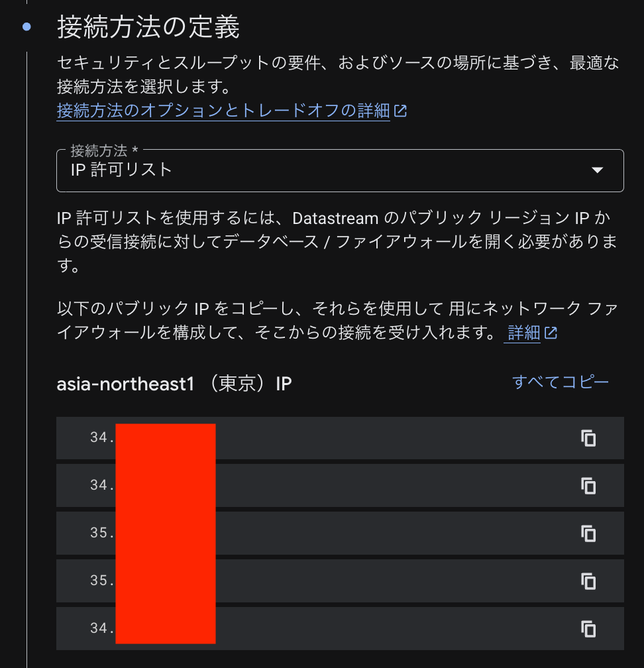
Task: Click the asia-northeast1（東京）IP heading
Action: click(174, 382)
